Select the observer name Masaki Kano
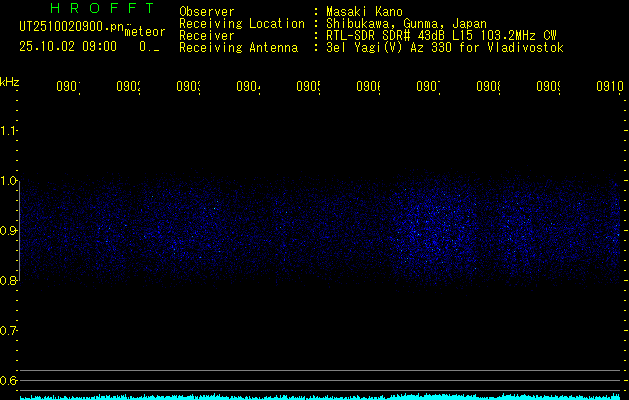The image size is (629, 400). click(364, 12)
